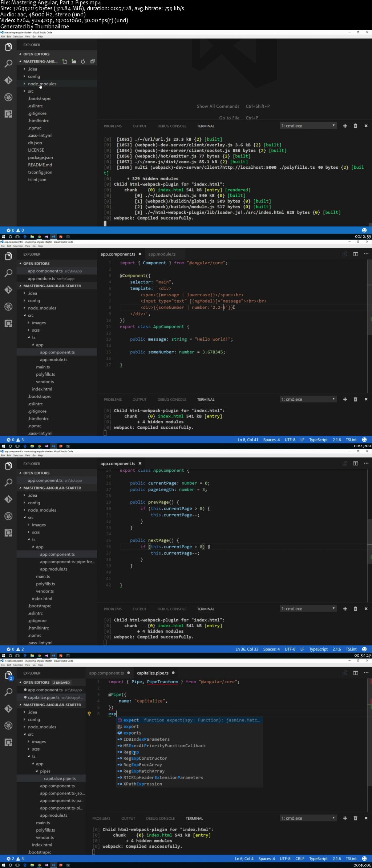Close the terminal panel in the 00:23:00 frame
372x868 pixels.
coord(366,399)
